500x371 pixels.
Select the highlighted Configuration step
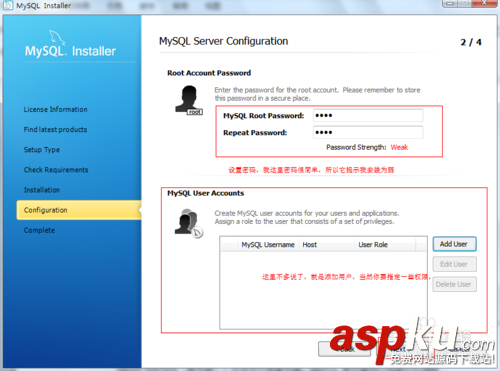point(79,210)
